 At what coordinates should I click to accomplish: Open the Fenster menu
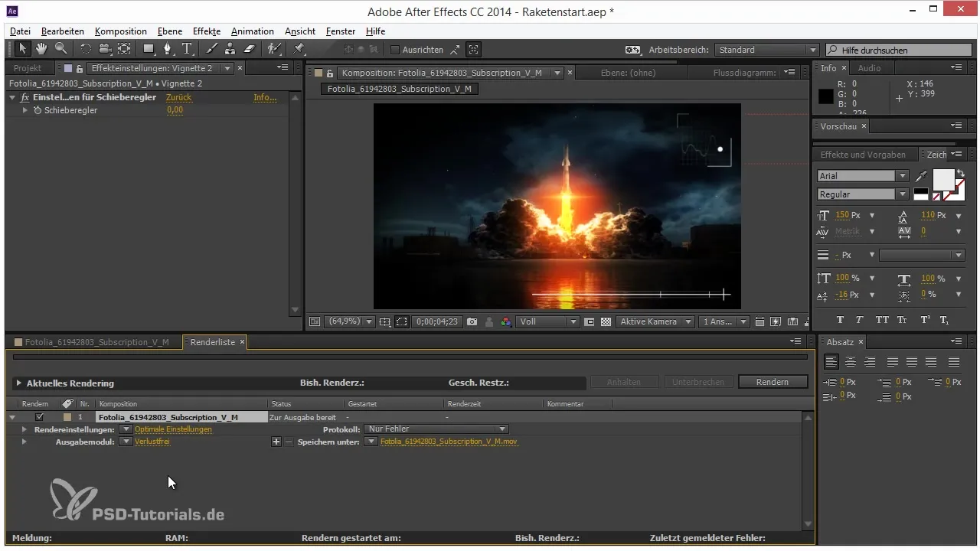point(341,31)
